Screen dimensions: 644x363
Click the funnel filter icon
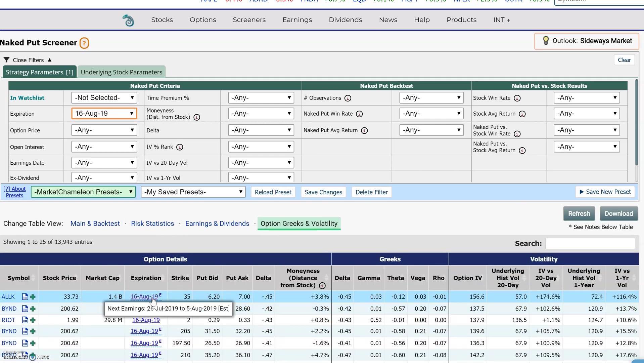click(6, 60)
